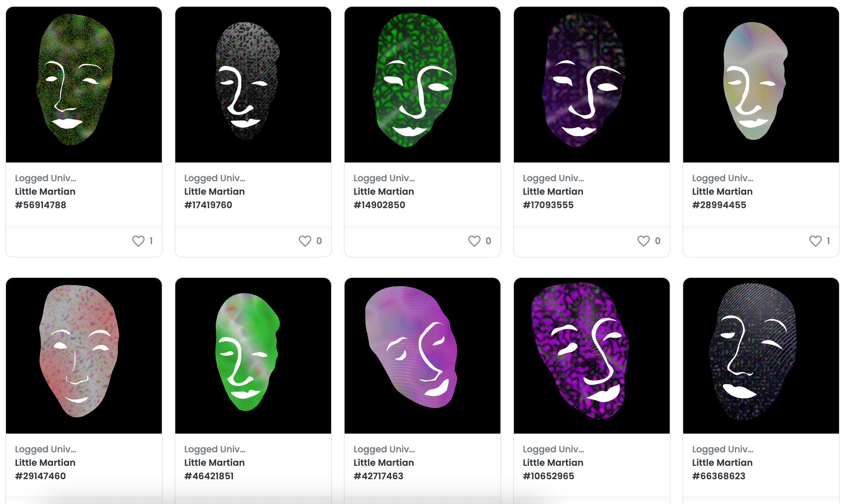This screenshot has height=504, width=845.
Task: Open Logged Univ... collection link above #56914788
Action: [45, 178]
